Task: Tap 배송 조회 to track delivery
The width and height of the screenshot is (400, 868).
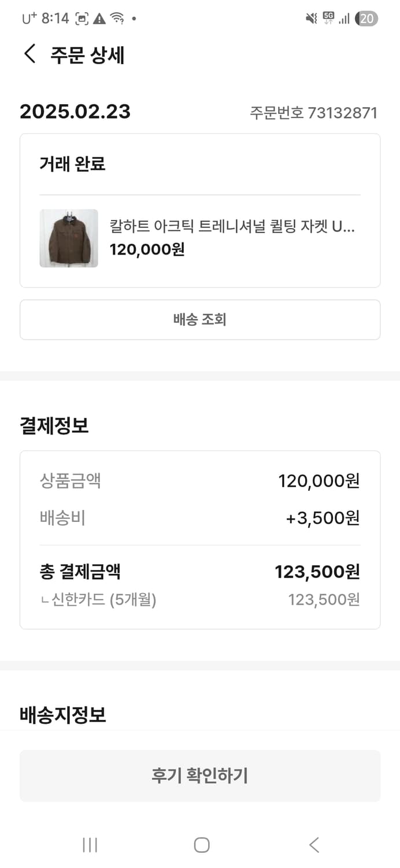Action: click(200, 319)
